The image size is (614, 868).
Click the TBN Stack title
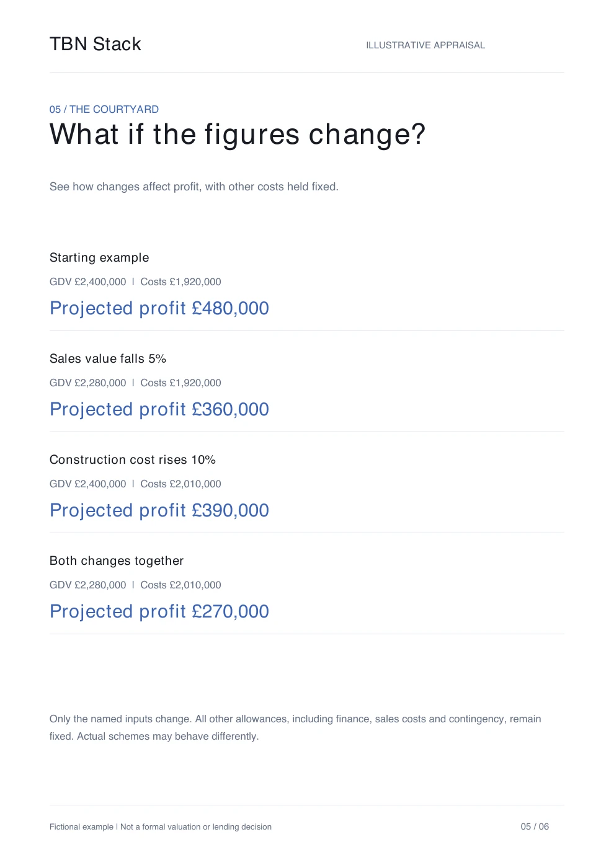click(96, 44)
